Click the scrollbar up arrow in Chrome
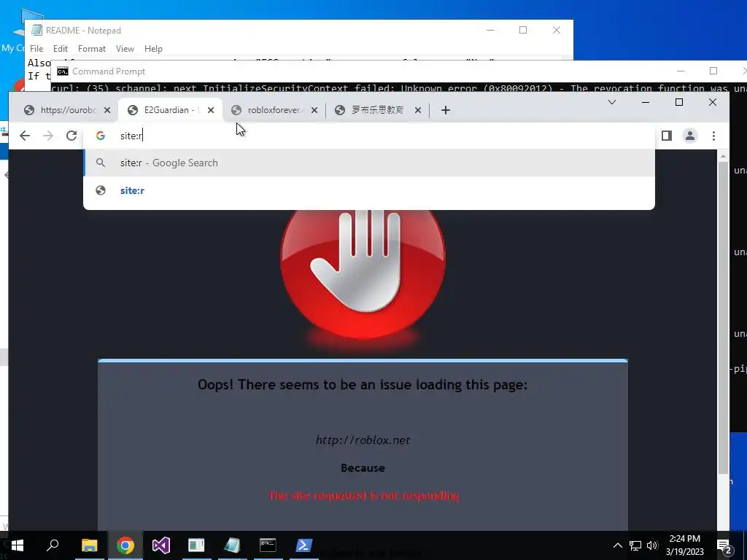 click(x=723, y=156)
